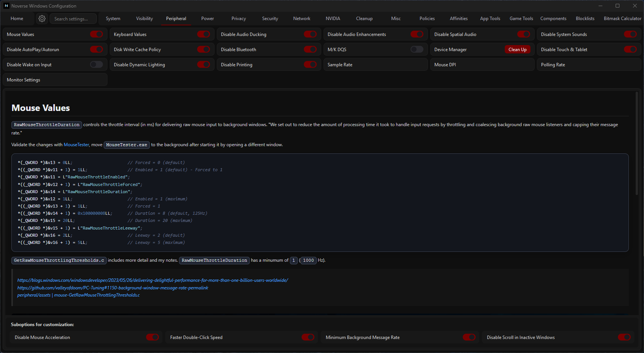This screenshot has height=353, width=644.
Task: Click the Search settings input field
Action: [x=73, y=19]
